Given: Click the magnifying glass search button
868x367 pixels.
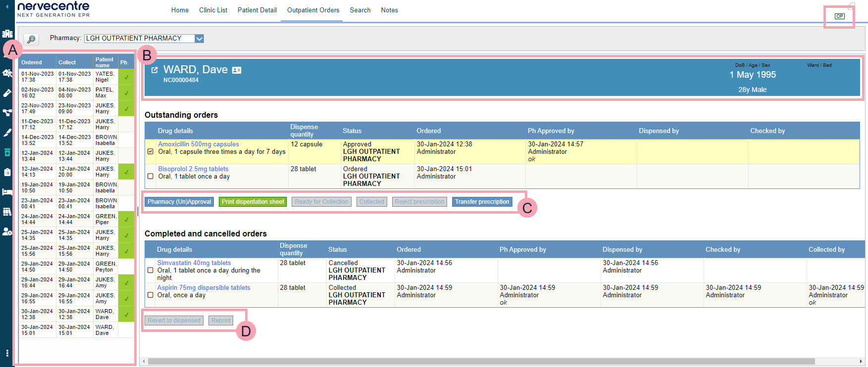Looking at the screenshot, I should click(x=31, y=39).
